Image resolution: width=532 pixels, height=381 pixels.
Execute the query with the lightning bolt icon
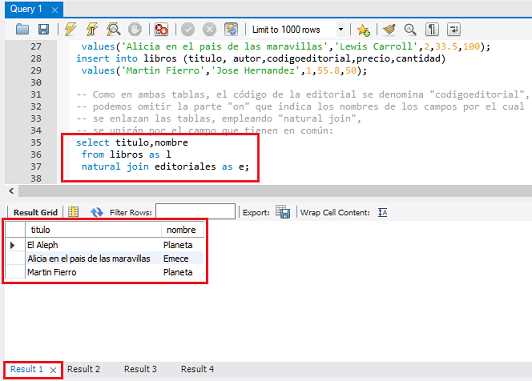70,30
